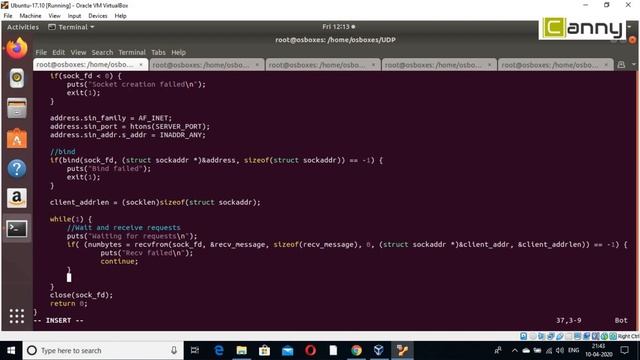Switch to the third terminal tab

(323, 64)
